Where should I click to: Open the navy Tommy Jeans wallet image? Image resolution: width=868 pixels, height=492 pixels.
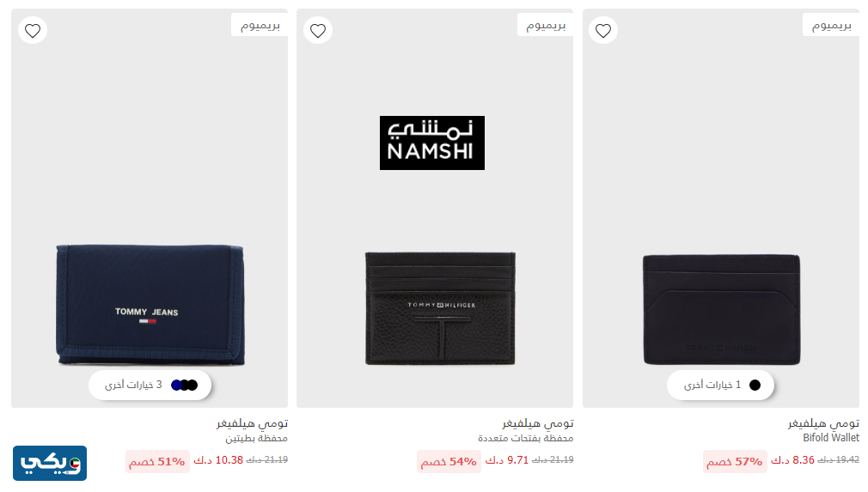click(150, 305)
